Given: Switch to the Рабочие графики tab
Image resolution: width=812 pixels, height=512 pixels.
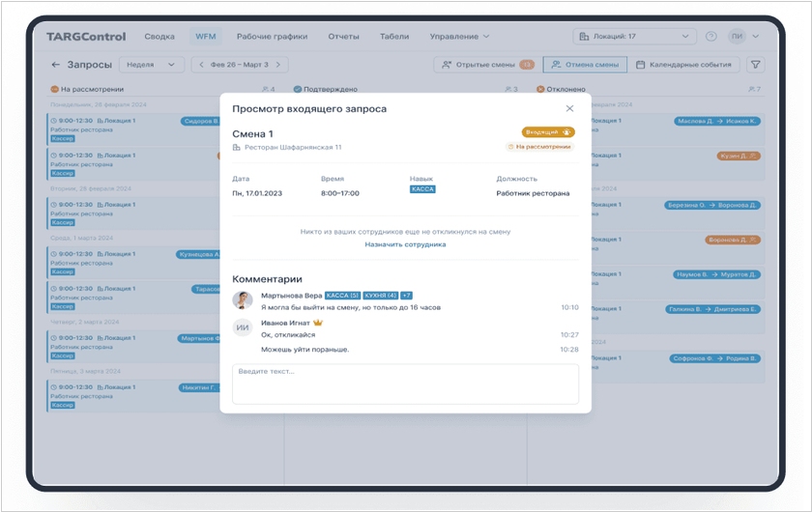Looking at the screenshot, I should point(272,37).
